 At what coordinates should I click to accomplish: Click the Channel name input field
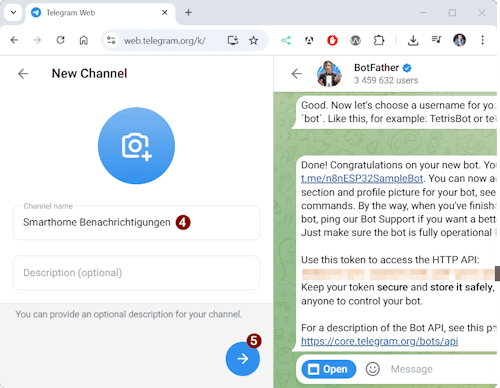click(x=136, y=222)
